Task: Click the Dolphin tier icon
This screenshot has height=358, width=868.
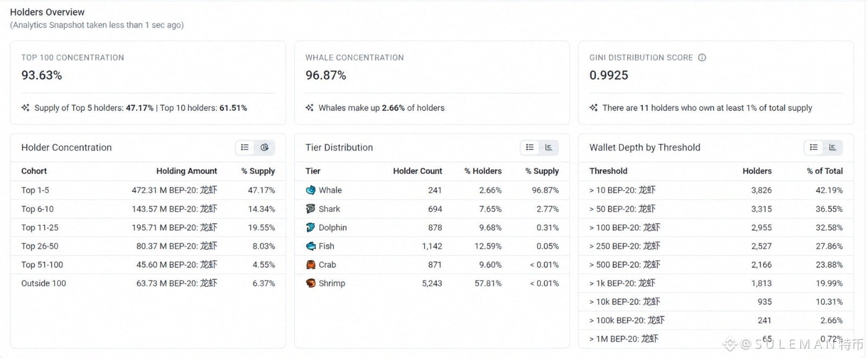Action: [x=311, y=228]
